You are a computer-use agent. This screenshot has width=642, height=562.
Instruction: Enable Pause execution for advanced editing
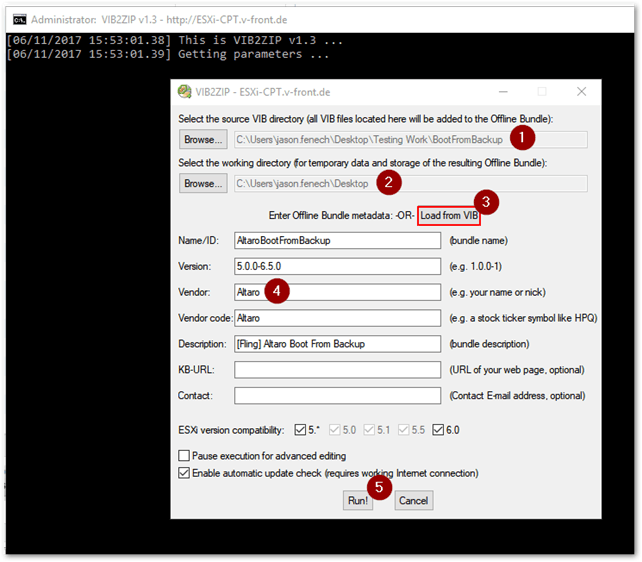coord(184,456)
